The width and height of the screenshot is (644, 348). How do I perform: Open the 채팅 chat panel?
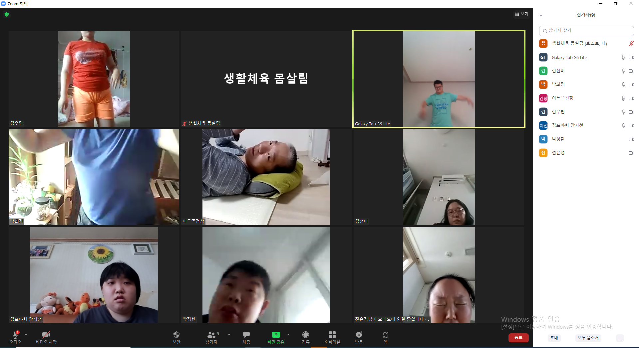[246, 337]
